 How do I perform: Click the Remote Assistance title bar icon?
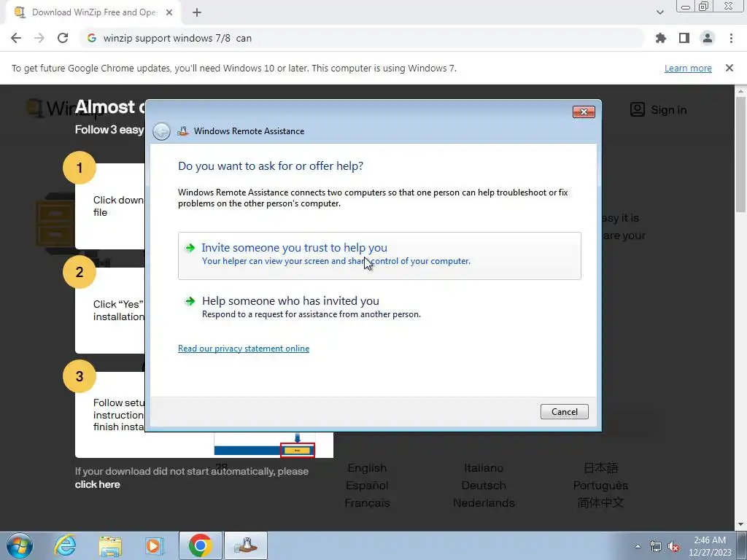183,131
